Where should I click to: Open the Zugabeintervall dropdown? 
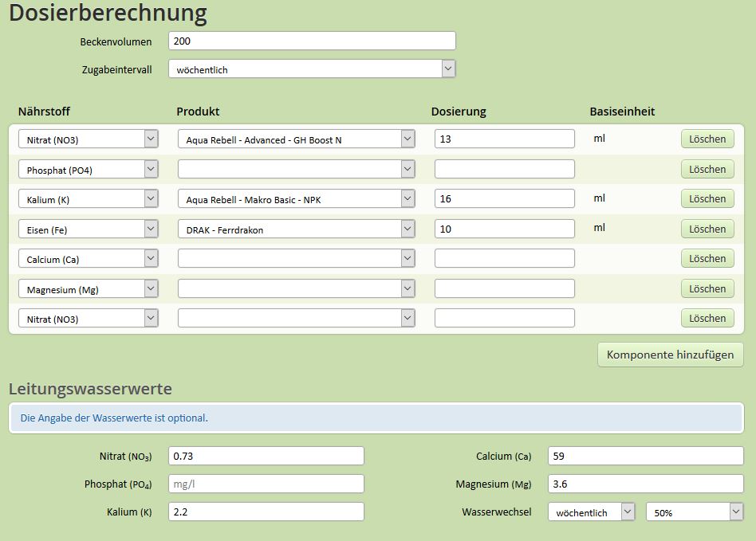point(312,69)
